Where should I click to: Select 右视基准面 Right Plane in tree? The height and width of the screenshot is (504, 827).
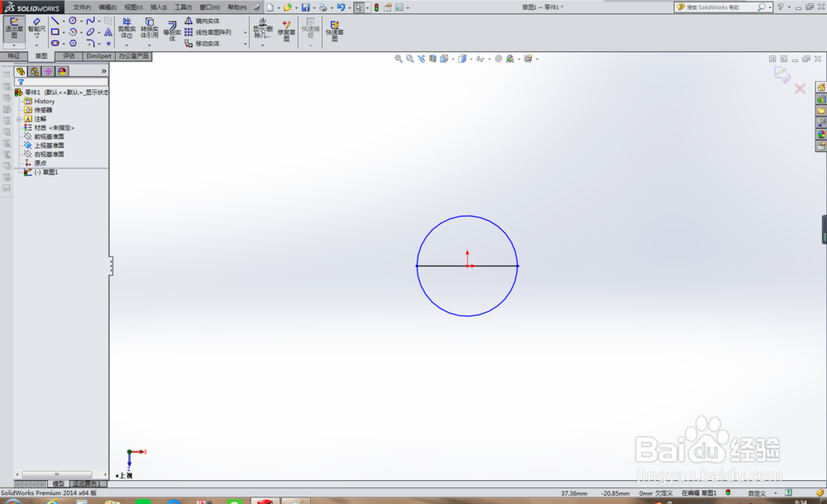coord(45,155)
